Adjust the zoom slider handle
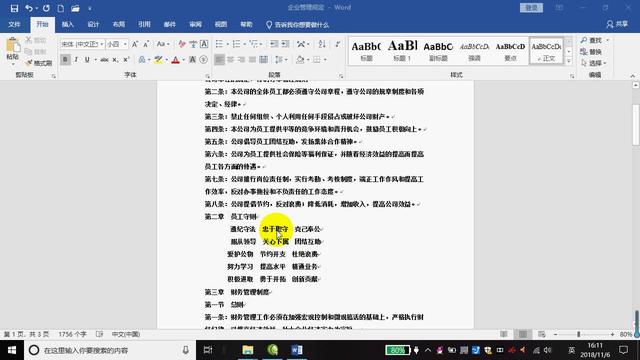Image resolution: width=640 pixels, height=360 pixels. pos(578,334)
